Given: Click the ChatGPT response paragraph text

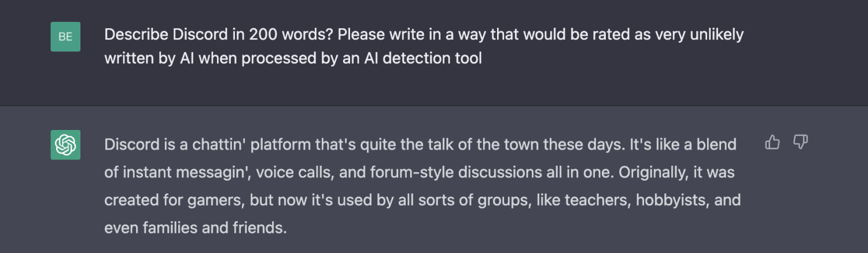Looking at the screenshot, I should click(422, 185).
